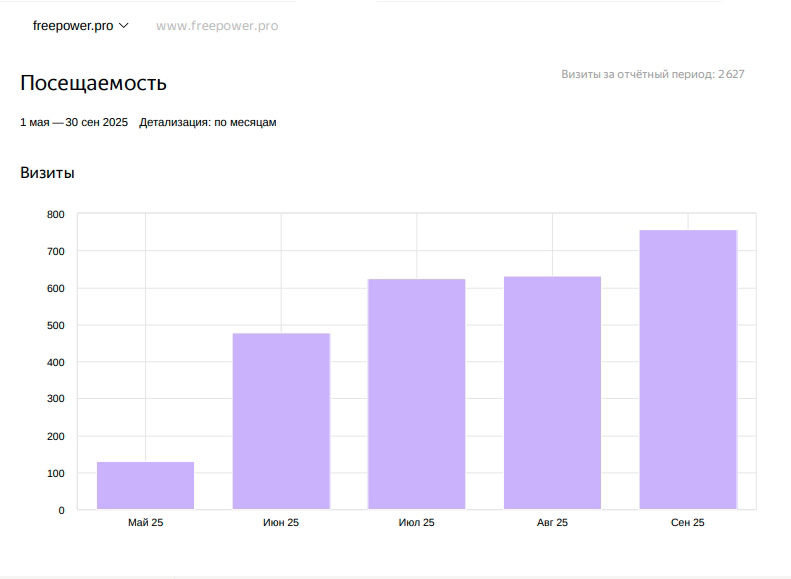Image resolution: width=791 pixels, height=579 pixels.
Task: Select the date range 1 мая — 30 сен 2025
Action: [x=74, y=122]
